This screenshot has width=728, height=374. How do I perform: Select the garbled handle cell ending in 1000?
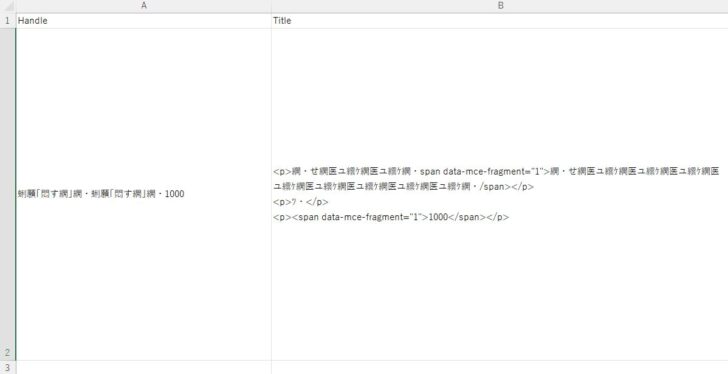[x=143, y=194]
